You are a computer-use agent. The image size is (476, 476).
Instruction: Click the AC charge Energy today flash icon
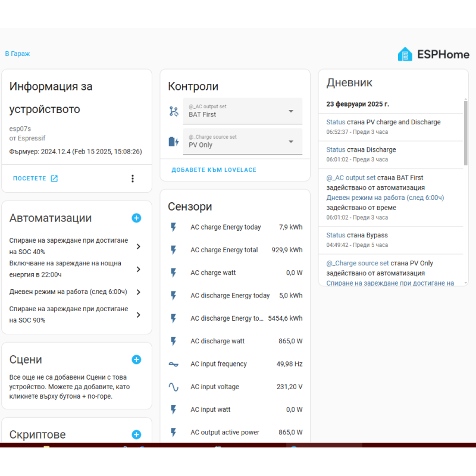(x=173, y=227)
